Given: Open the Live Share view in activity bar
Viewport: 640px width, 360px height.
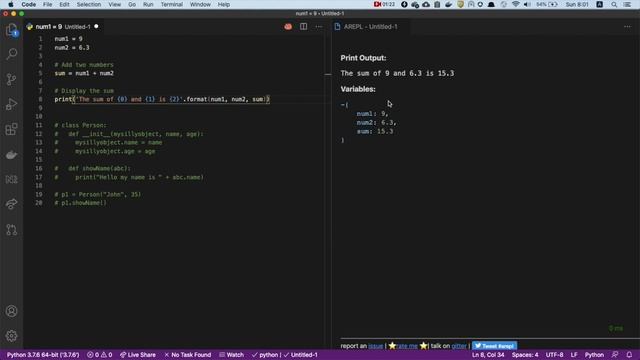Looking at the screenshot, I should tap(11, 204).
